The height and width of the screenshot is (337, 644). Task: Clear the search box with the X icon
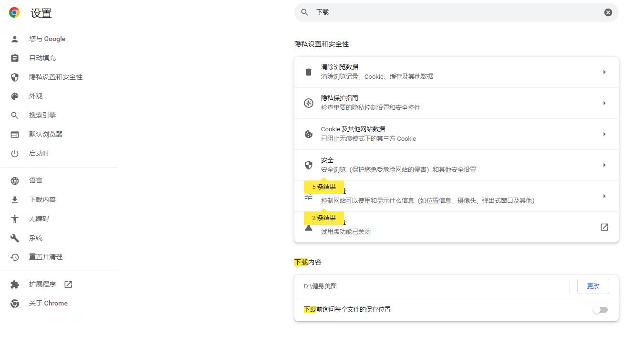click(x=607, y=12)
